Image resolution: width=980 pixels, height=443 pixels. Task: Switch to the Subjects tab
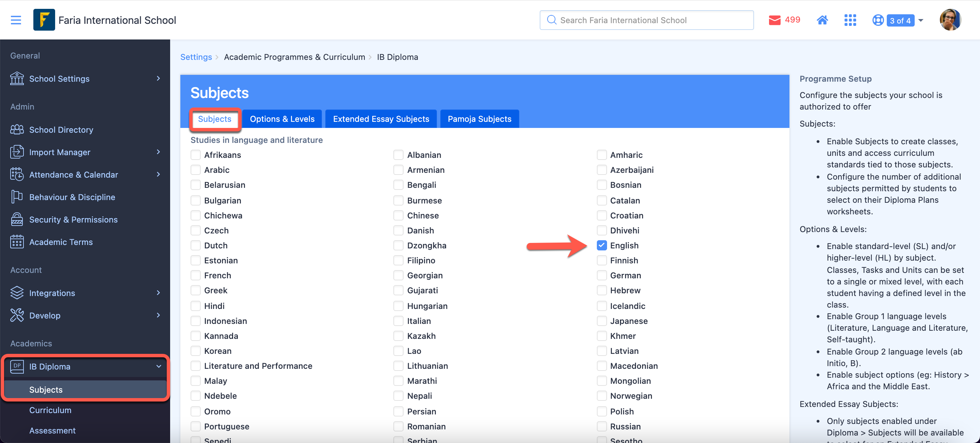coord(215,119)
